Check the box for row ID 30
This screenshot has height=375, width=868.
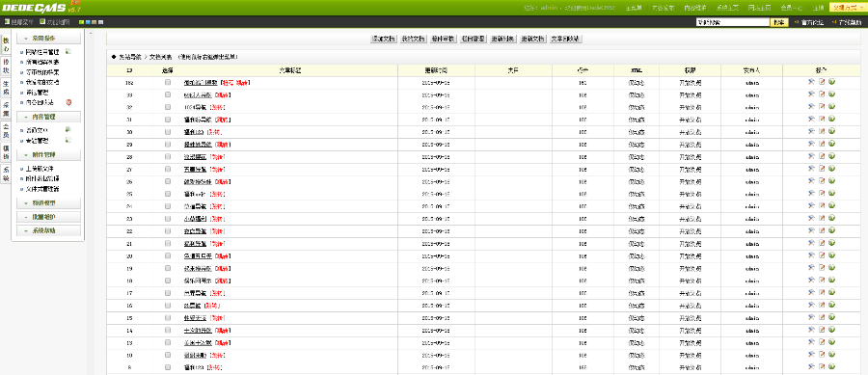[168, 132]
